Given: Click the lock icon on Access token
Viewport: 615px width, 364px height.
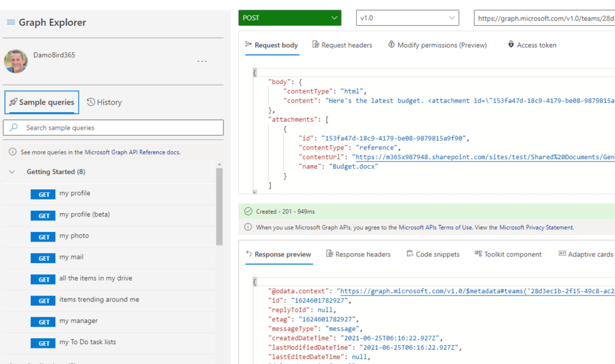Looking at the screenshot, I should click(511, 44).
